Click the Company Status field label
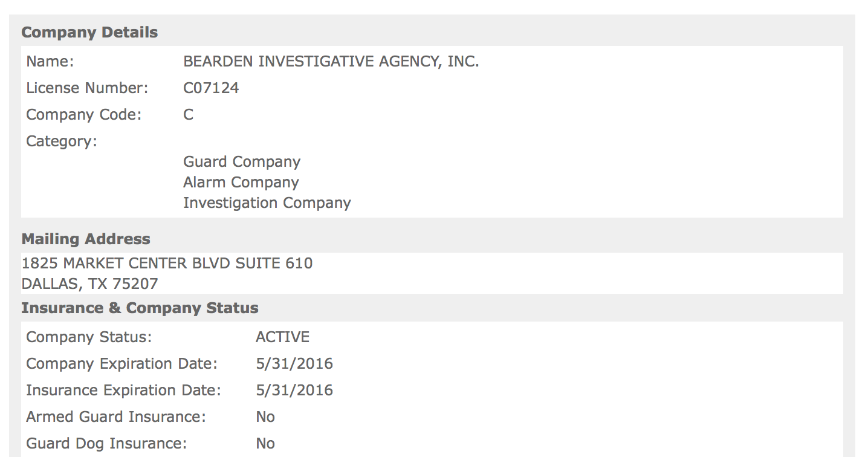Image resolution: width=868 pixels, height=457 pixels. 89,337
